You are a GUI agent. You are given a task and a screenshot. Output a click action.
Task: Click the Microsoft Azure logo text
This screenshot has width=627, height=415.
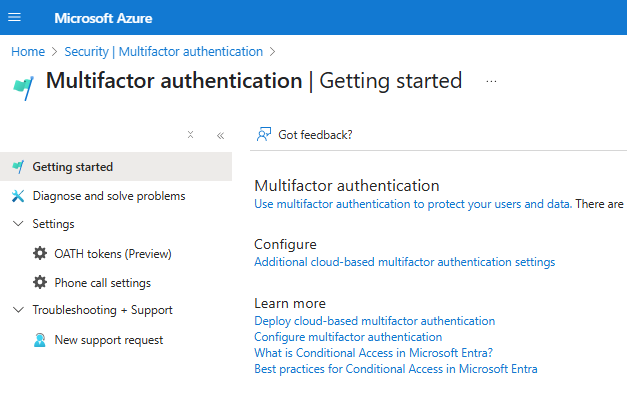(103, 18)
